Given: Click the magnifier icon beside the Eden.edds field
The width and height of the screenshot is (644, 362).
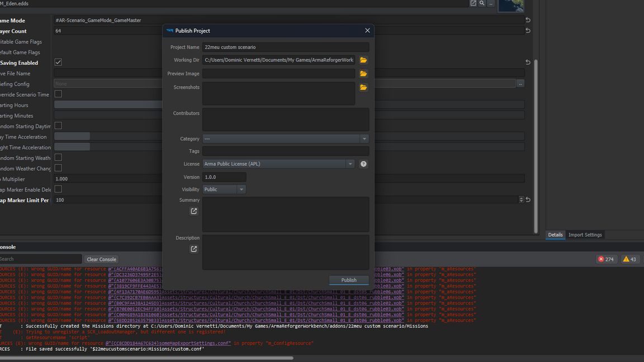Looking at the screenshot, I should click(481, 3).
